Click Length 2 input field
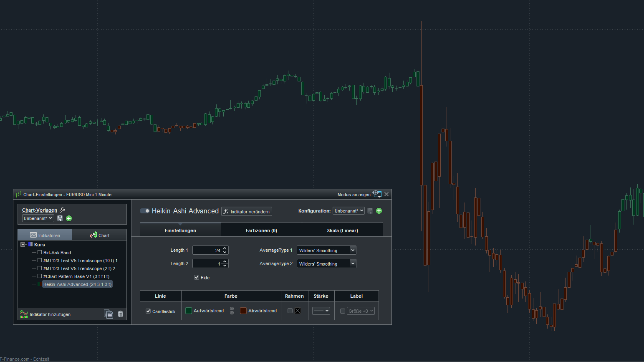The height and width of the screenshot is (362, 644). click(207, 264)
